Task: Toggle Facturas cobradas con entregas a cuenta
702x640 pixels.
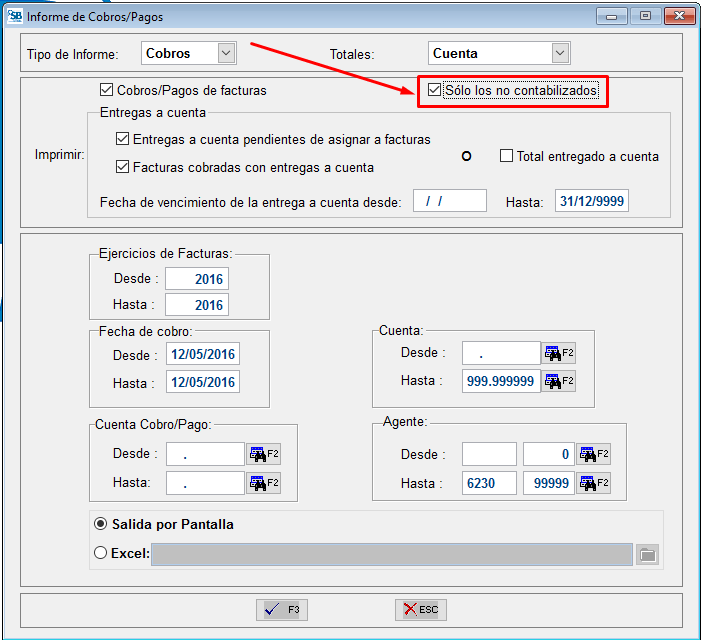Action: (x=123, y=167)
